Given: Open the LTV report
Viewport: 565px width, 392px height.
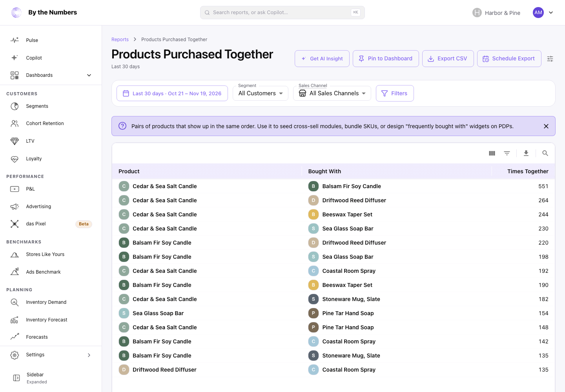Looking at the screenshot, I should pyautogui.click(x=51, y=141).
